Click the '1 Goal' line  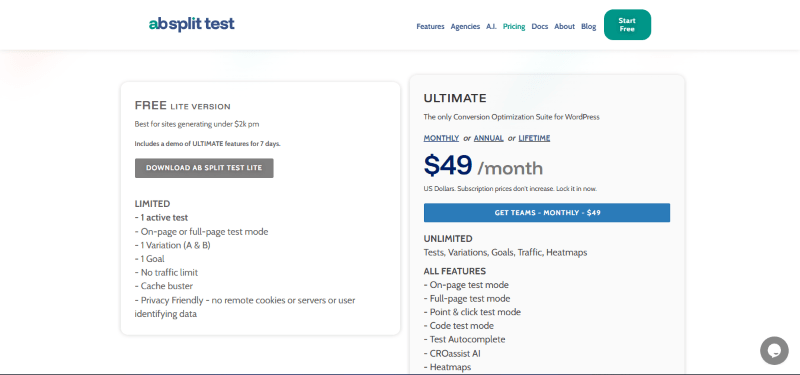[x=149, y=259]
